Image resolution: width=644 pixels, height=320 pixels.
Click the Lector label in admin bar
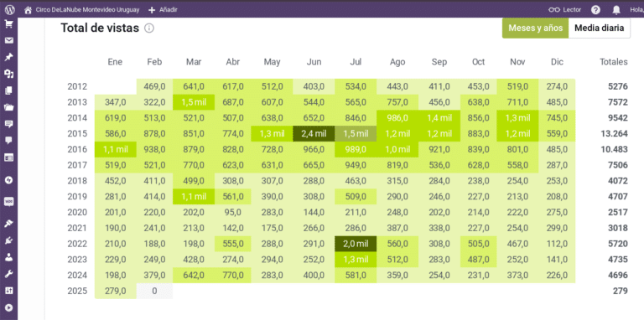coord(572,10)
